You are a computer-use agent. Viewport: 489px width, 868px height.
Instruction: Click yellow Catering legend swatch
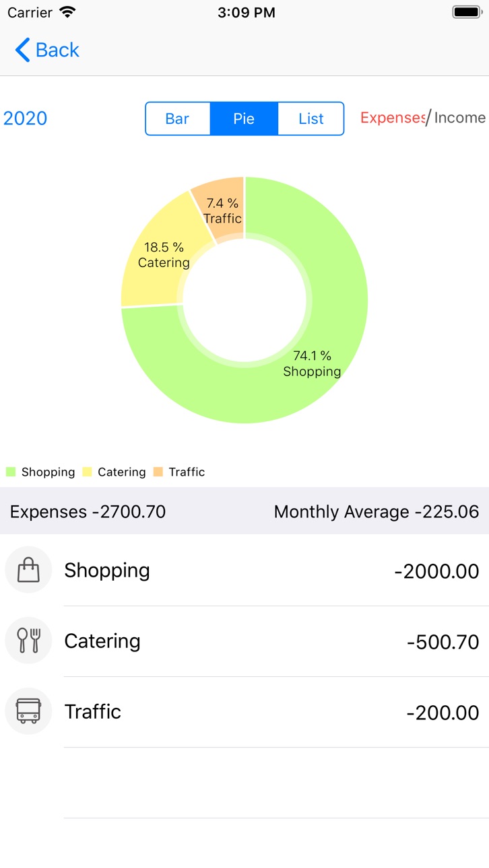coord(87,472)
